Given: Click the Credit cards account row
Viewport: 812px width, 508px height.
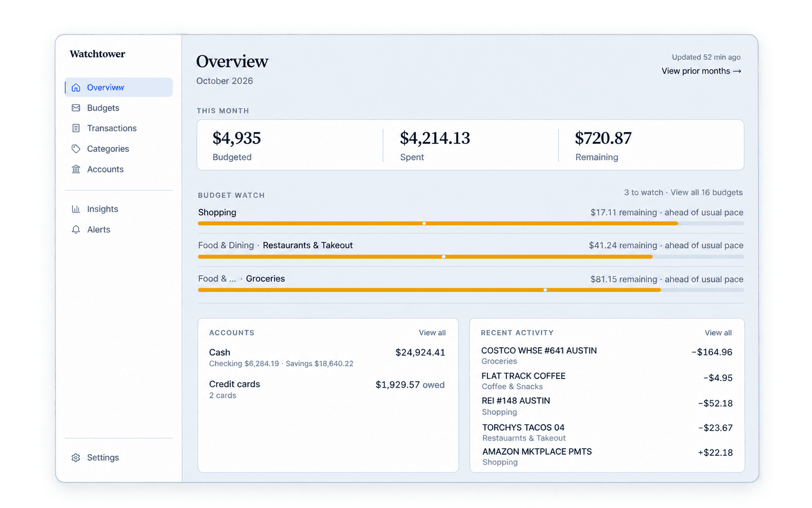Looking at the screenshot, I should coord(327,389).
